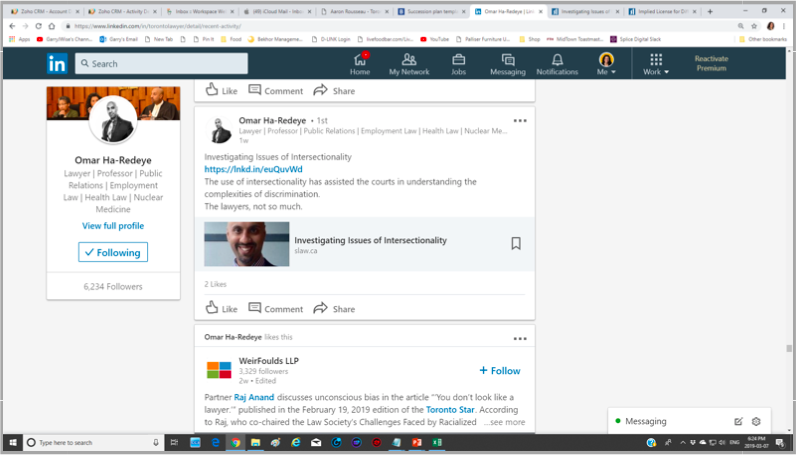Screen dimensions: 798x455
Task: Compose new message in Messaging bar
Action: (x=738, y=421)
